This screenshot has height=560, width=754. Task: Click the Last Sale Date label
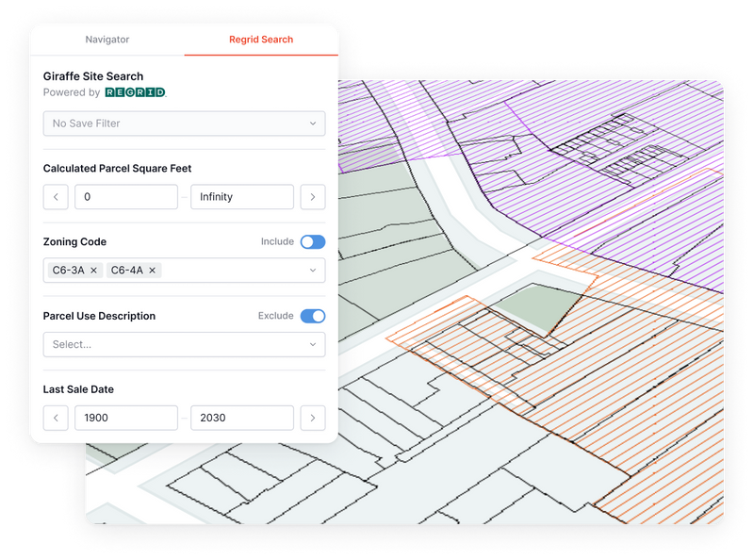pyautogui.click(x=78, y=389)
